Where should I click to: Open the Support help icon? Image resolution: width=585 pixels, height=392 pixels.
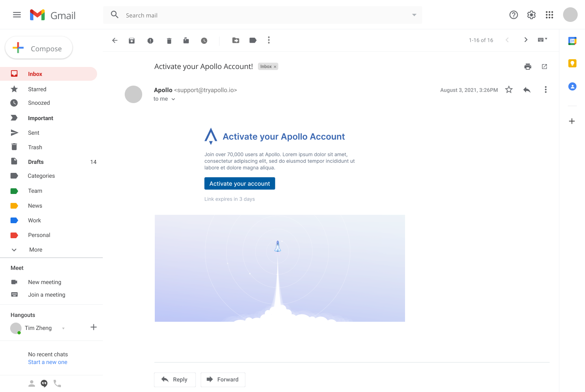point(513,15)
